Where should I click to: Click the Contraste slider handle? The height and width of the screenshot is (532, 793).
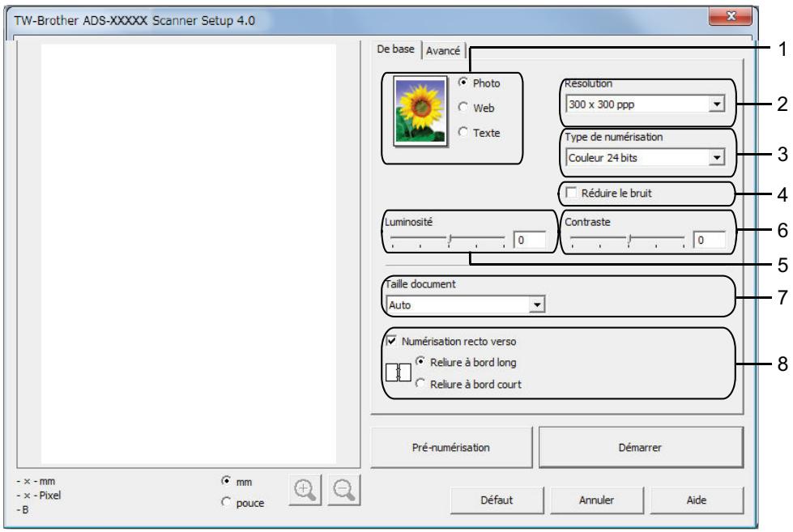pyautogui.click(x=629, y=240)
